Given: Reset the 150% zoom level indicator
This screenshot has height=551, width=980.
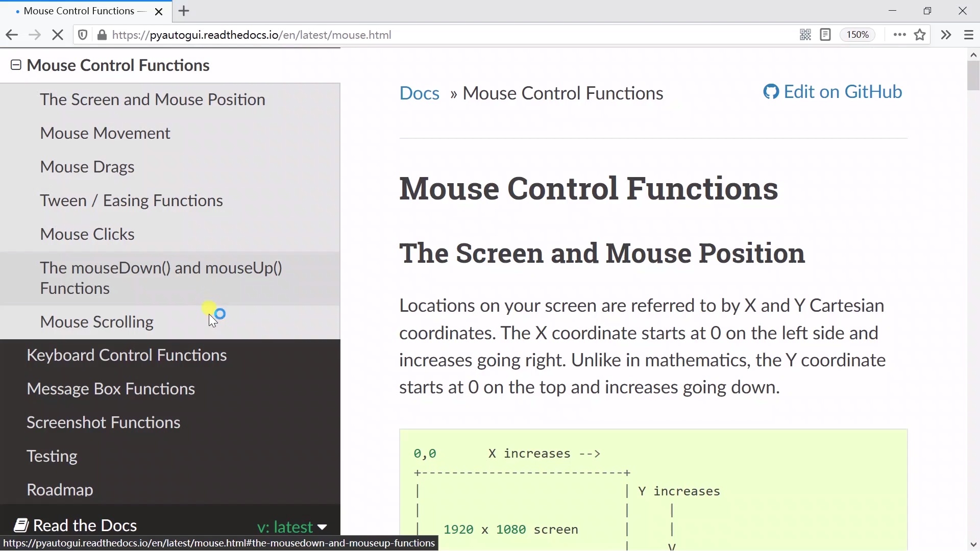Looking at the screenshot, I should tap(859, 35).
